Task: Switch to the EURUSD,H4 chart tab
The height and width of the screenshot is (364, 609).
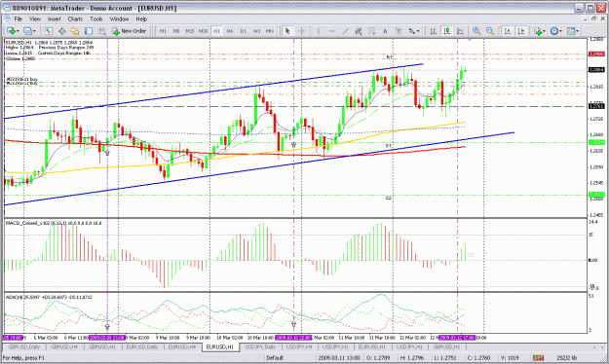Action: (x=182, y=346)
